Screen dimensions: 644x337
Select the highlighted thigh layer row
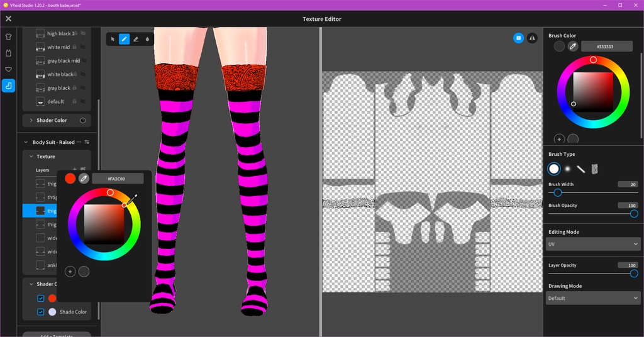point(40,211)
